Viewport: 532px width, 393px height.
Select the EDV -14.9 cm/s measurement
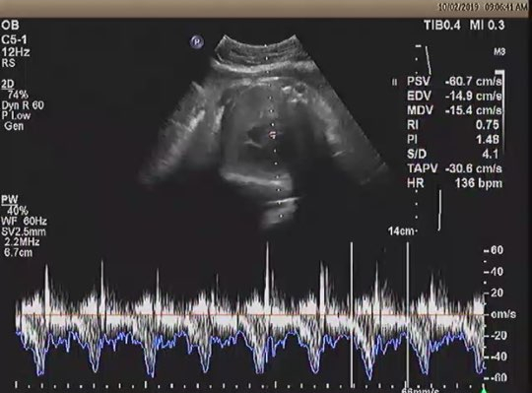pos(454,96)
